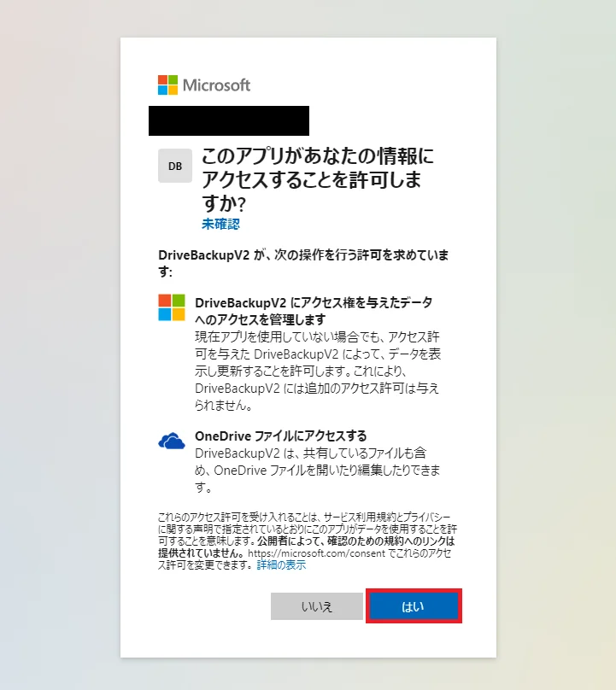Viewport: 616px width, 690px height.
Task: Click the gray DB app icon
Action: (x=175, y=166)
